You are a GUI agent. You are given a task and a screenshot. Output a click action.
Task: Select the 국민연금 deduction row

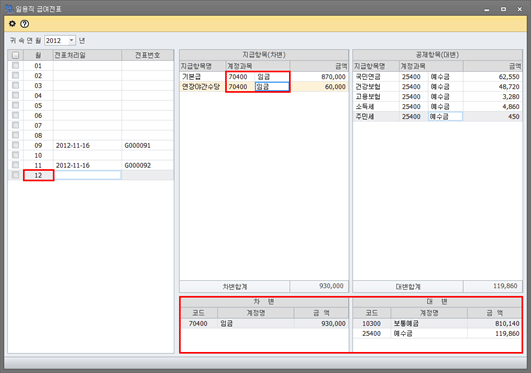(x=437, y=77)
